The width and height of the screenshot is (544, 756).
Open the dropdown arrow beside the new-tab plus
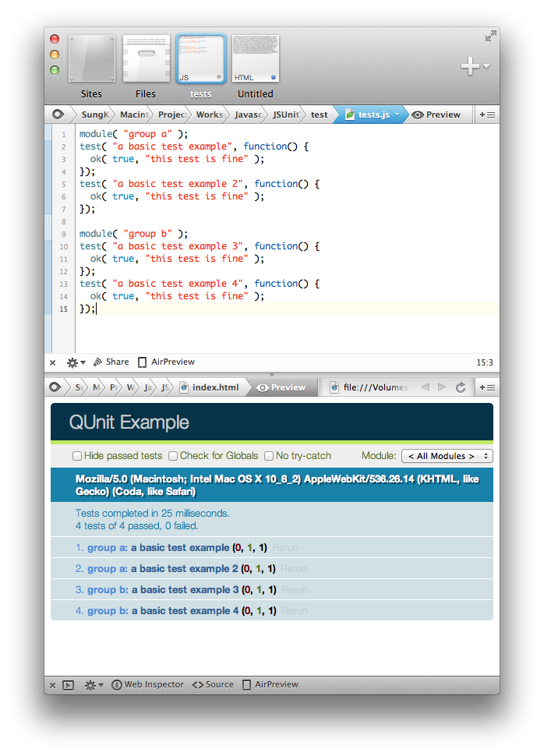(x=486, y=66)
